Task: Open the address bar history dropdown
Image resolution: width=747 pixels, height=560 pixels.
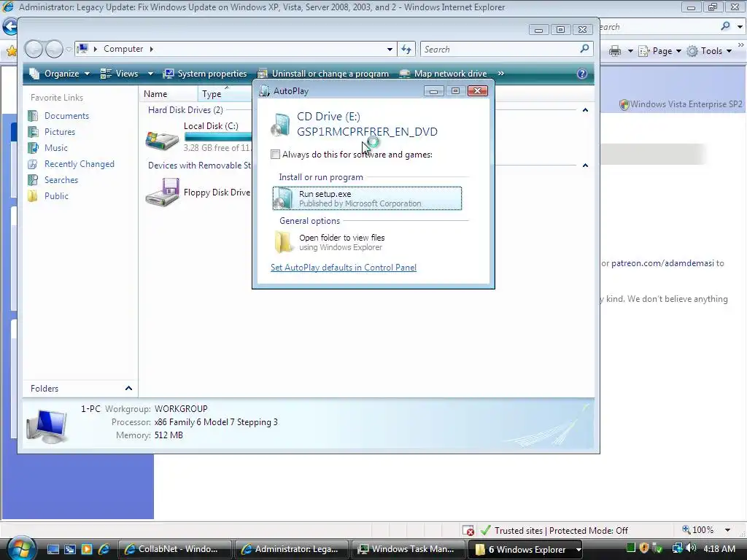Action: [x=390, y=49]
